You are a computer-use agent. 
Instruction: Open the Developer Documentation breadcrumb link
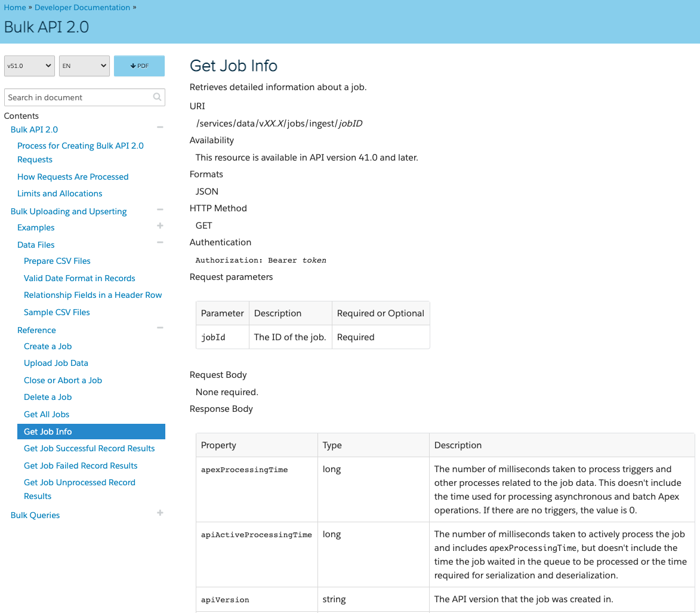pyautogui.click(x=82, y=7)
